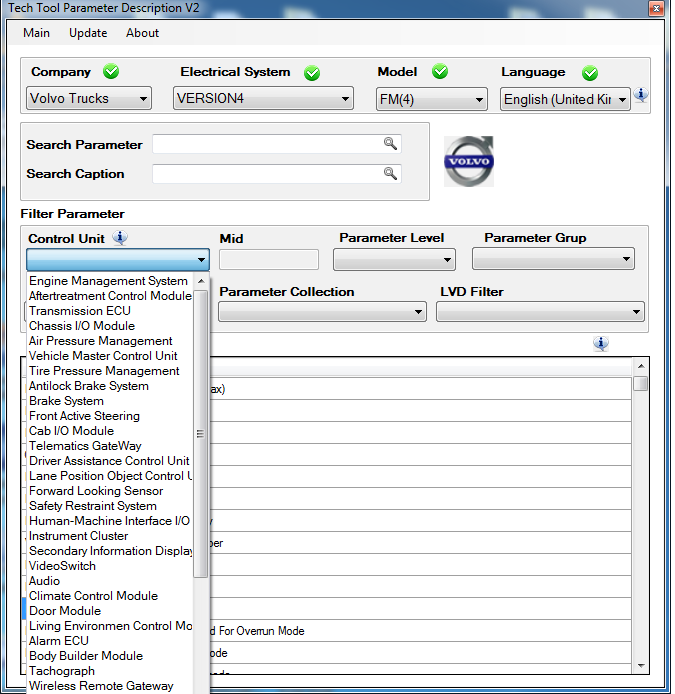Choose Antilock Brake System in dropdown list
Screen dimensions: 675x694
tap(89, 386)
